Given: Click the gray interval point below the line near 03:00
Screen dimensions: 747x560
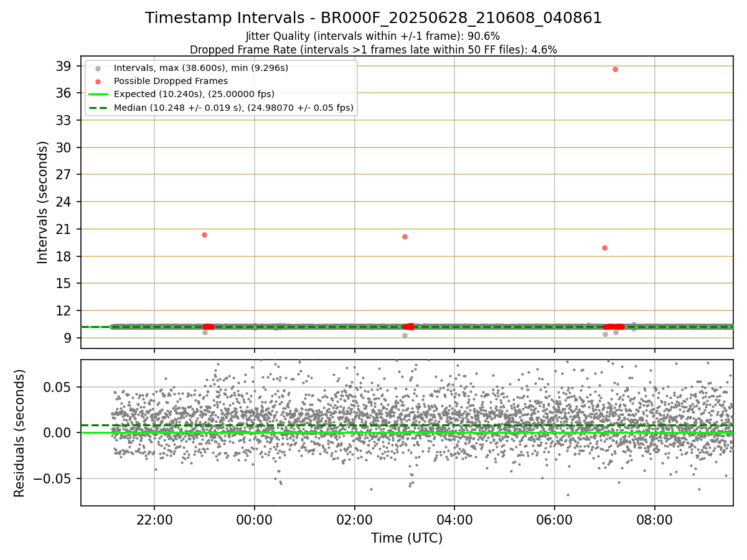Looking at the screenshot, I should tap(405, 335).
